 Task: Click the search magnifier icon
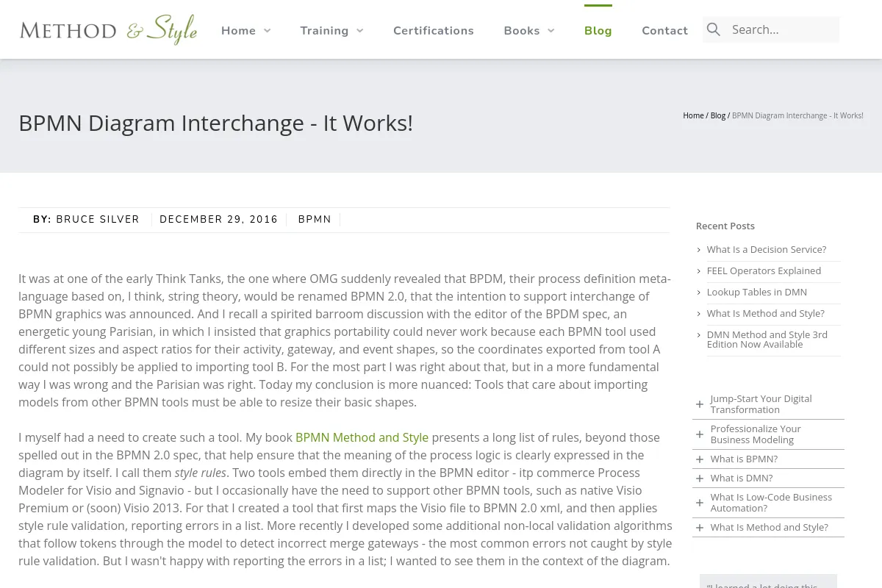(x=714, y=29)
